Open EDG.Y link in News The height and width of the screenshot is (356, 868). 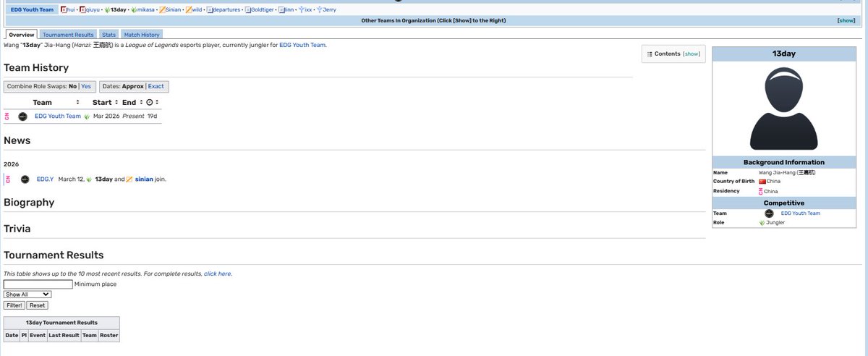pyautogui.click(x=45, y=179)
